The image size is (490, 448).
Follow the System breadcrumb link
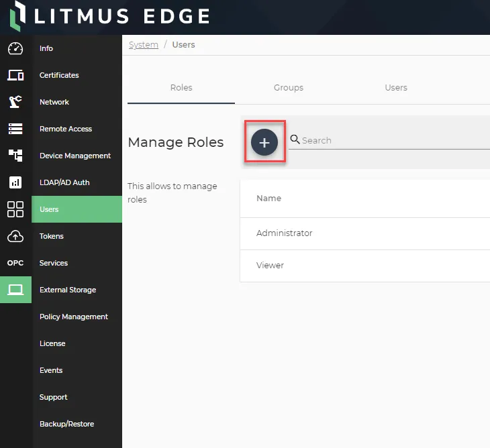click(144, 45)
